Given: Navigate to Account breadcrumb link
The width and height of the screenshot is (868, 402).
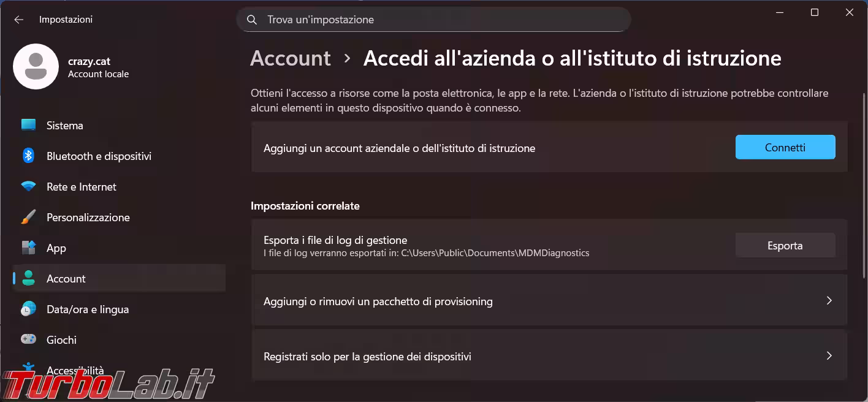Looking at the screenshot, I should pyautogui.click(x=291, y=58).
